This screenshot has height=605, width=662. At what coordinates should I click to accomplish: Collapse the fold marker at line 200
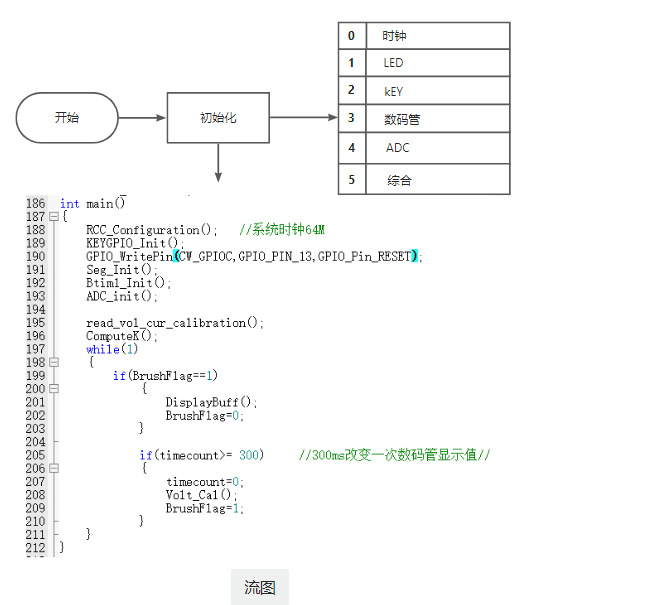54,389
